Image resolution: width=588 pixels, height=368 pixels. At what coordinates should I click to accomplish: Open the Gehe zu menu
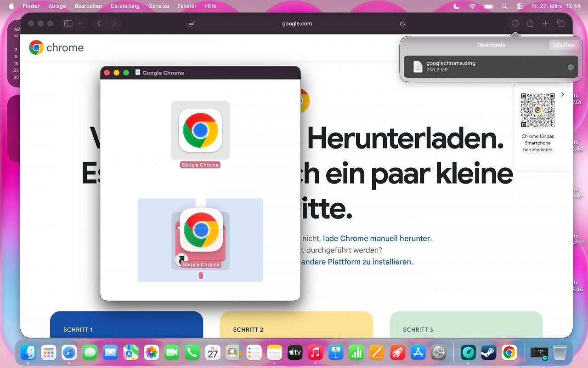158,6
